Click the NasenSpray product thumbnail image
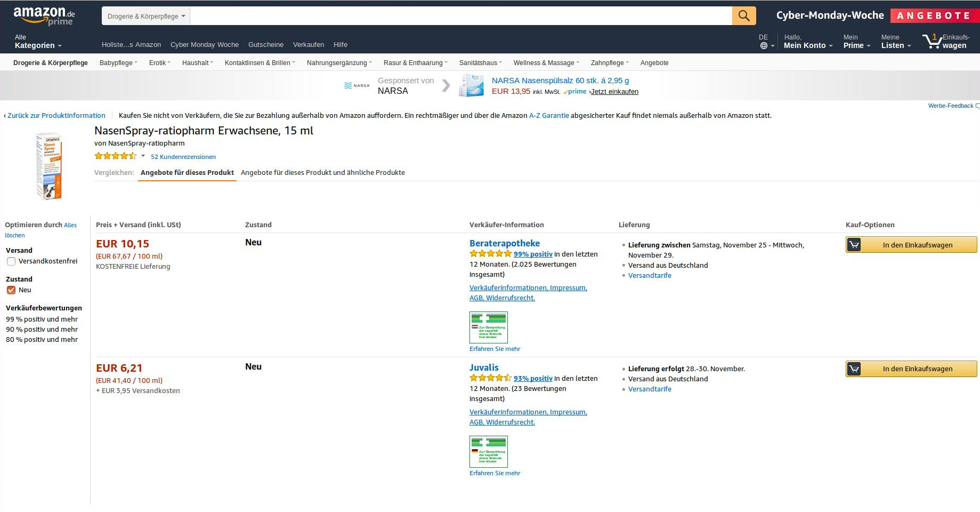The width and height of the screenshot is (980, 512). (48, 166)
